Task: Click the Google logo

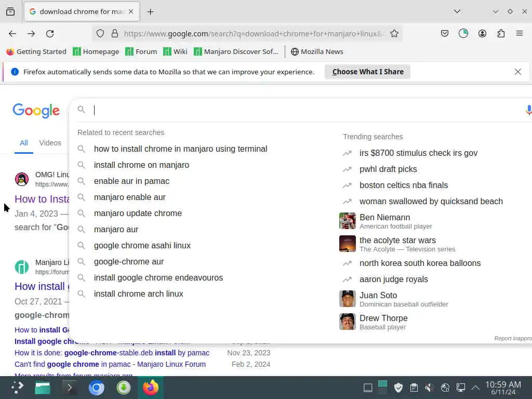Action: [x=36, y=111]
